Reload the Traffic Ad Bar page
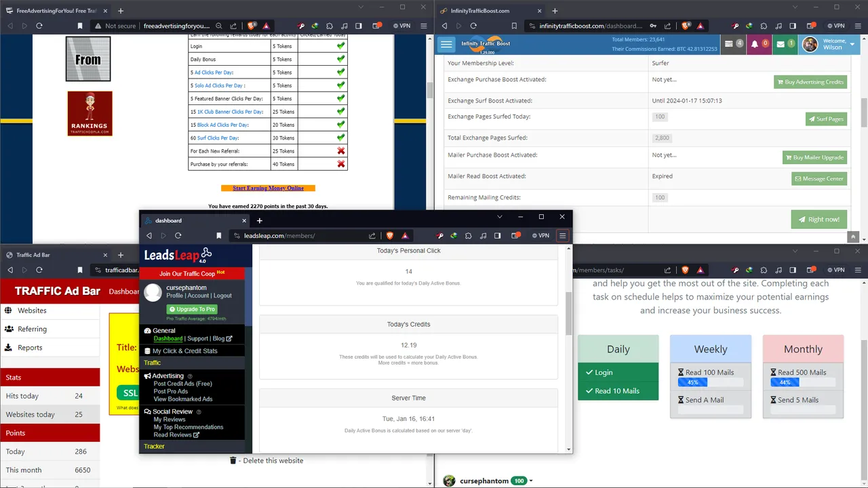The width and height of the screenshot is (868, 488). coord(39,270)
